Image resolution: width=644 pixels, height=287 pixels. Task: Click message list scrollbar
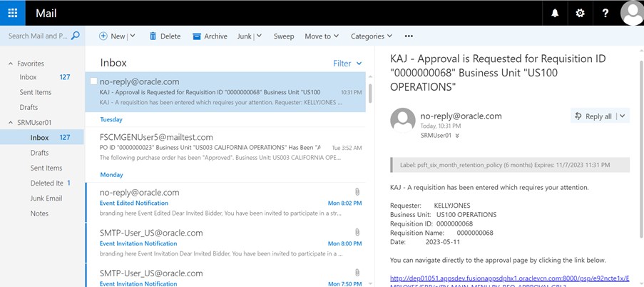click(x=370, y=93)
